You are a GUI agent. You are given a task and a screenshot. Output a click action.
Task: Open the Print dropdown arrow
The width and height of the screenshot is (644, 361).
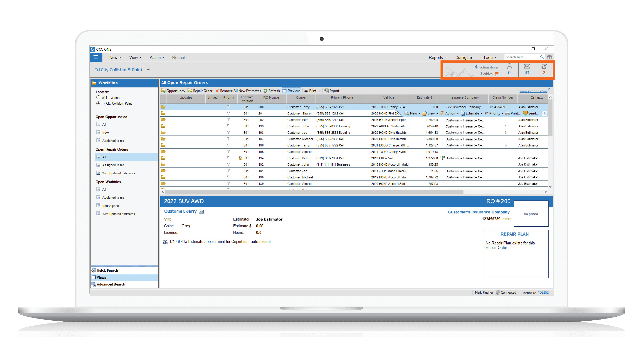(320, 91)
